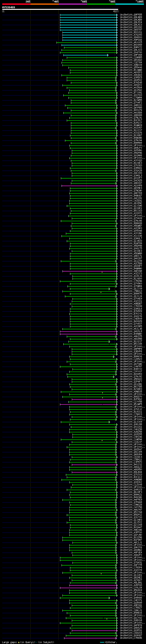Click the UniRef100_Q09007 label

(131, 636)
